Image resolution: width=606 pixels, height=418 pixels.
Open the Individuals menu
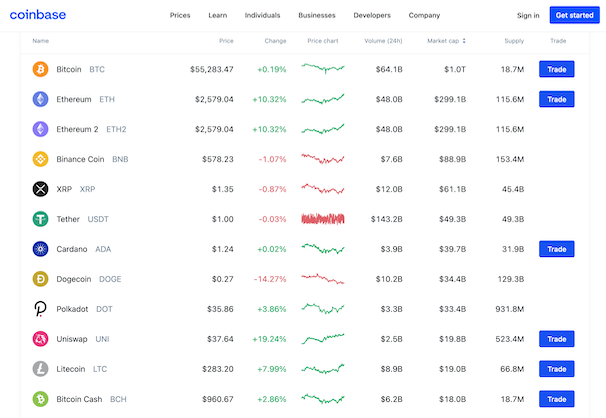tap(262, 15)
